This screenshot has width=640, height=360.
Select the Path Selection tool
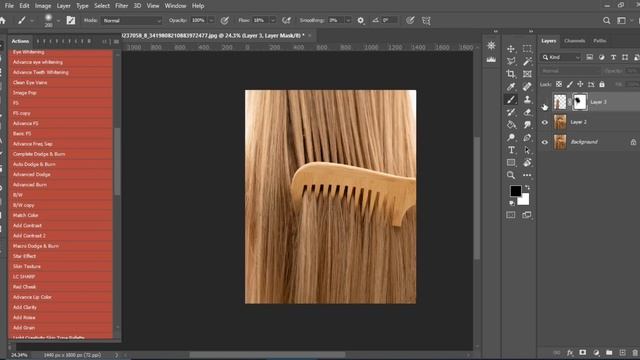click(527, 150)
